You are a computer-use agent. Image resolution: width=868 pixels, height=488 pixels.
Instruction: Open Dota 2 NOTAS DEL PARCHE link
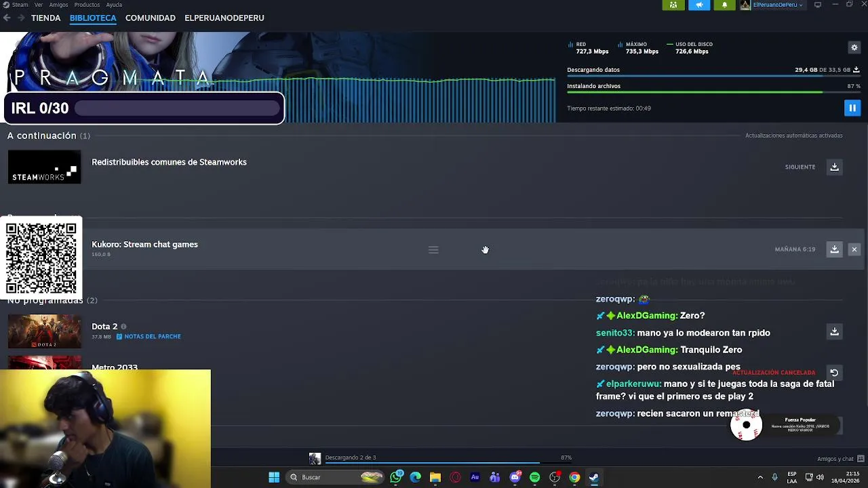pos(149,337)
